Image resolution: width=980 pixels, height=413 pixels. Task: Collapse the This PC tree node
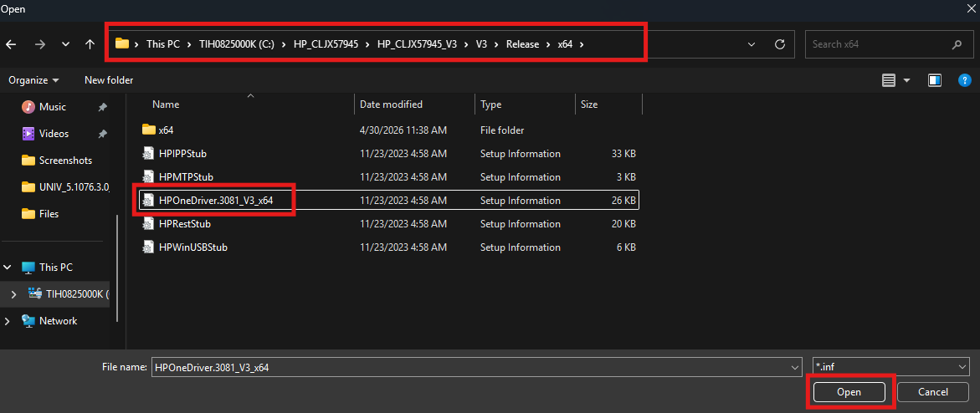8,268
